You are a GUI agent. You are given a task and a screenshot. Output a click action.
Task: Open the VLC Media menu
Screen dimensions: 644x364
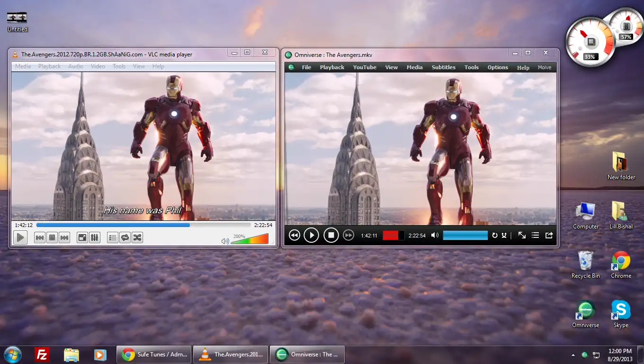(23, 66)
